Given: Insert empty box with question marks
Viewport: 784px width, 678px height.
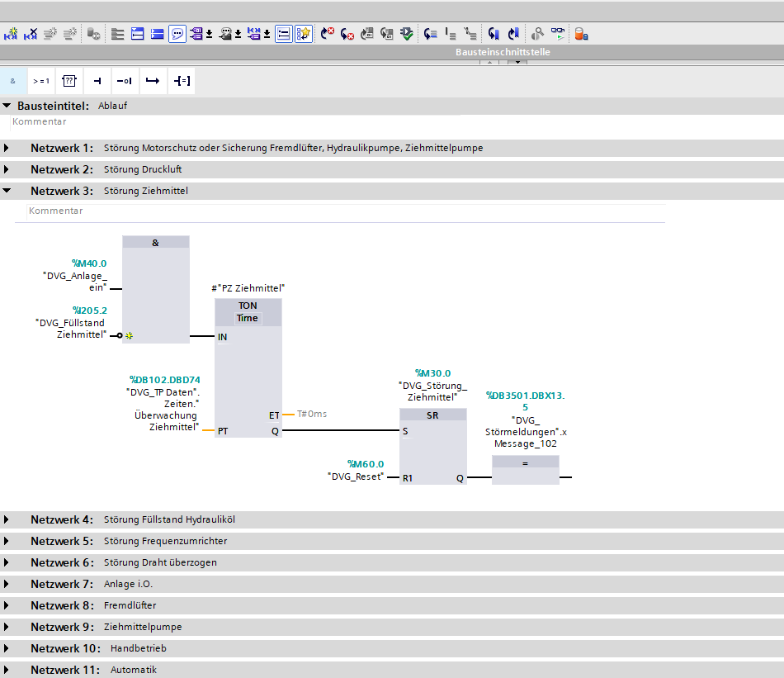Looking at the screenshot, I should [69, 81].
